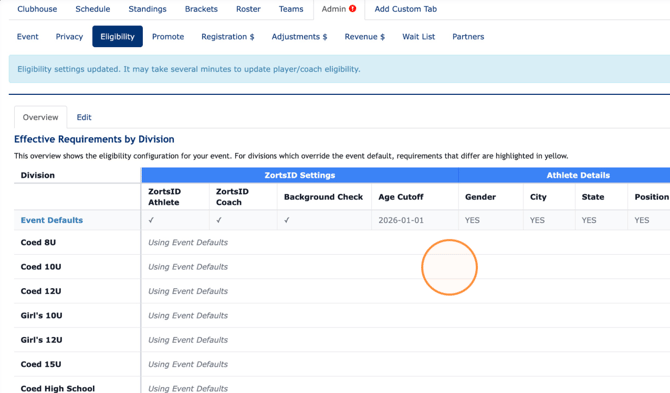
Task: Click the red alert icon on Admin
Action: click(353, 9)
